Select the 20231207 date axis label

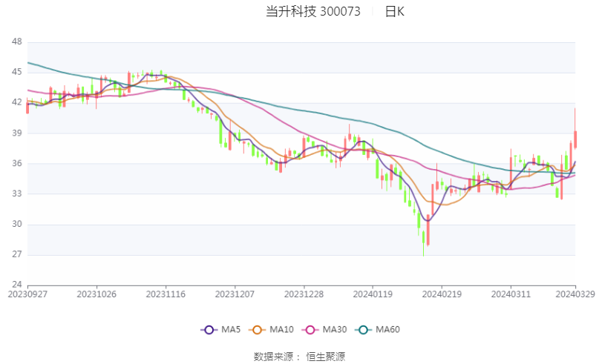click(235, 294)
